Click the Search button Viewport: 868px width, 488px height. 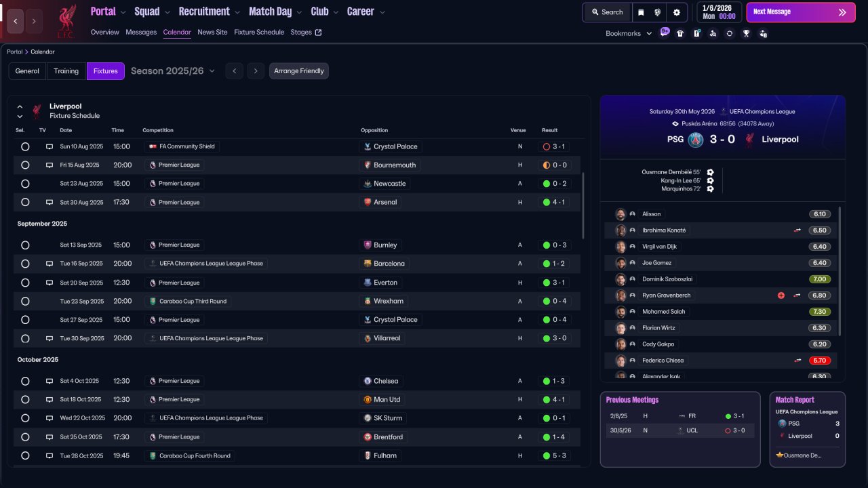click(606, 12)
